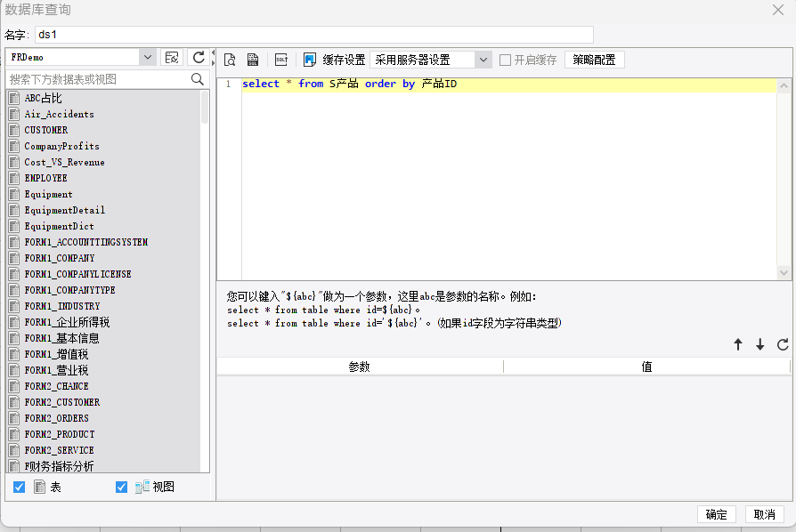Enable the 开启缓存 checkbox

tap(505, 60)
